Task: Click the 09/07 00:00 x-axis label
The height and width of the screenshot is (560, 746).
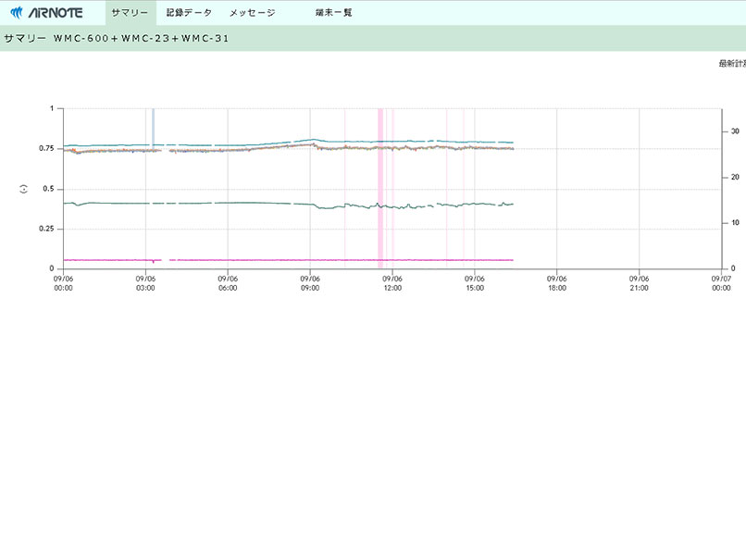Action: click(x=721, y=282)
